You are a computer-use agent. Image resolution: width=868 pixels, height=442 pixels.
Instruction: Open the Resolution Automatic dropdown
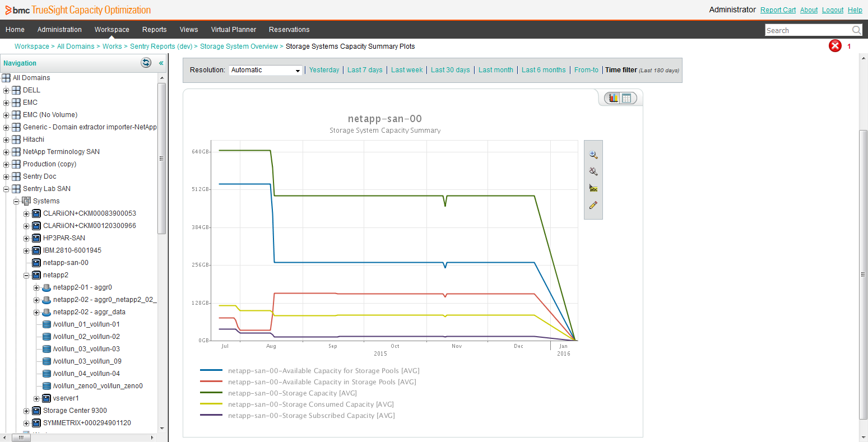coord(266,70)
